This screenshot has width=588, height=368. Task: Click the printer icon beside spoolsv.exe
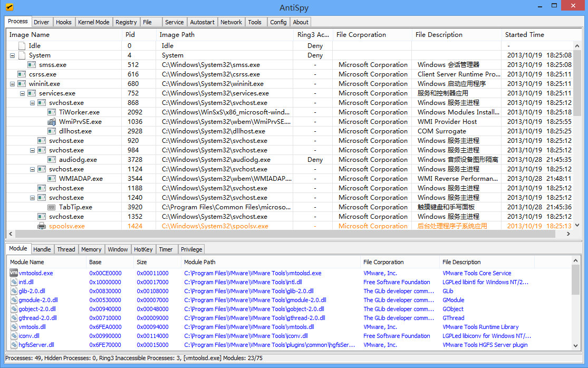42,226
